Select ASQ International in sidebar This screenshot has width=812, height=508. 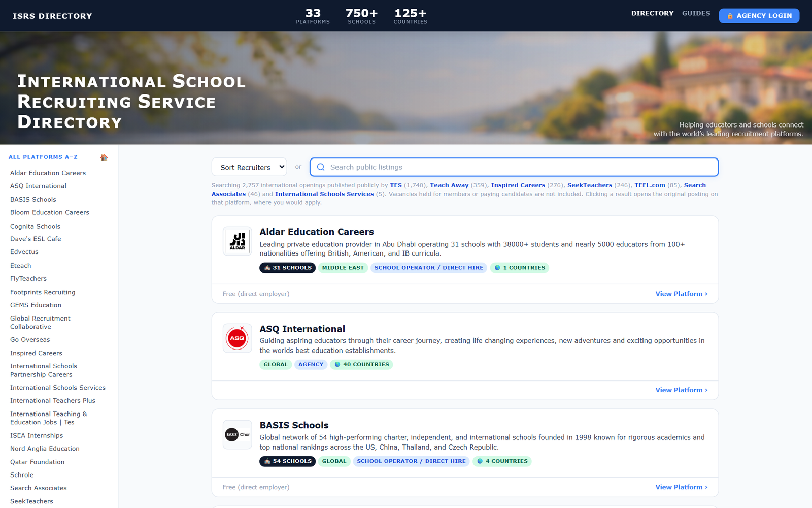tap(38, 186)
